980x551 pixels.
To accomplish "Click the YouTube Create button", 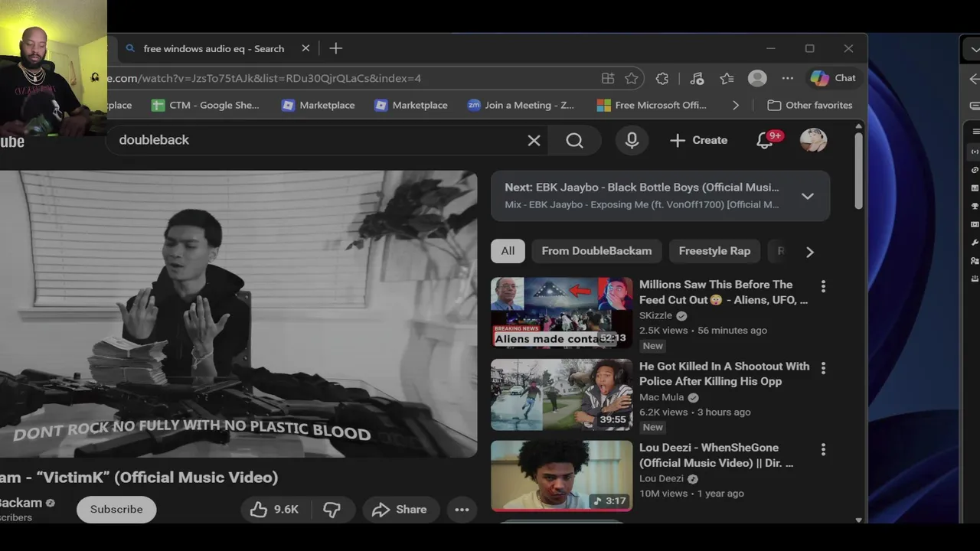I will tap(698, 140).
